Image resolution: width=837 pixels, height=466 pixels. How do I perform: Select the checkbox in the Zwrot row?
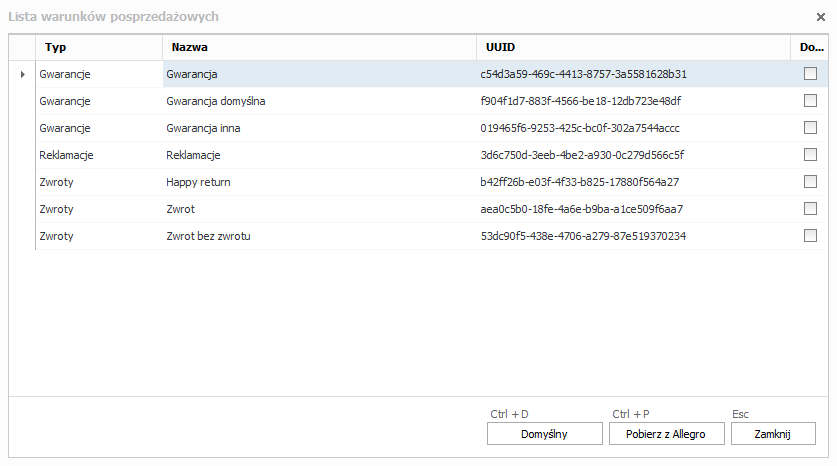tap(810, 209)
